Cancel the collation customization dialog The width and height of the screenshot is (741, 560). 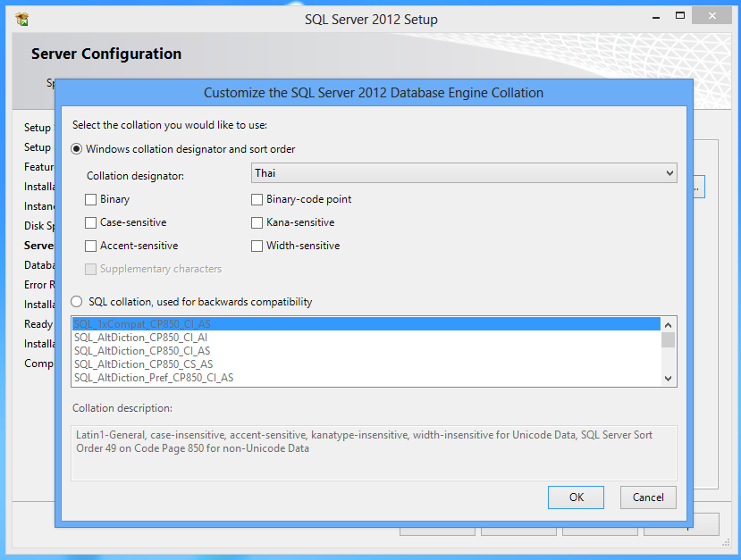(648, 497)
